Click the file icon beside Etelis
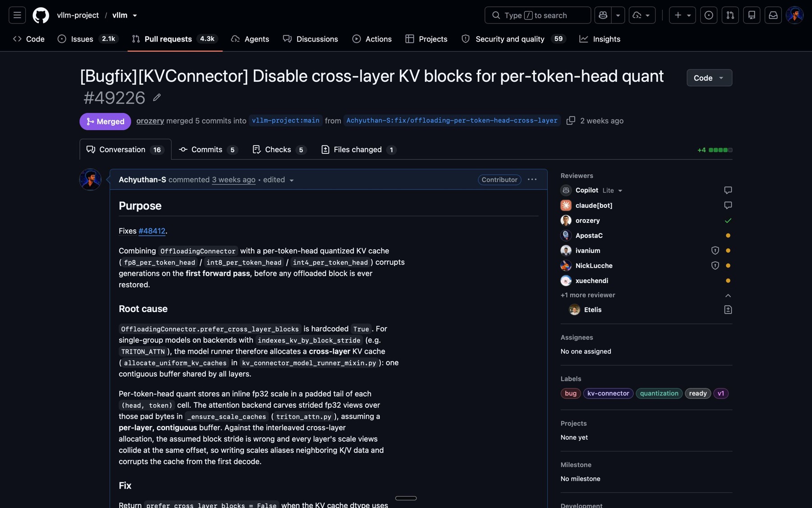This screenshot has height=508, width=812. click(x=728, y=310)
